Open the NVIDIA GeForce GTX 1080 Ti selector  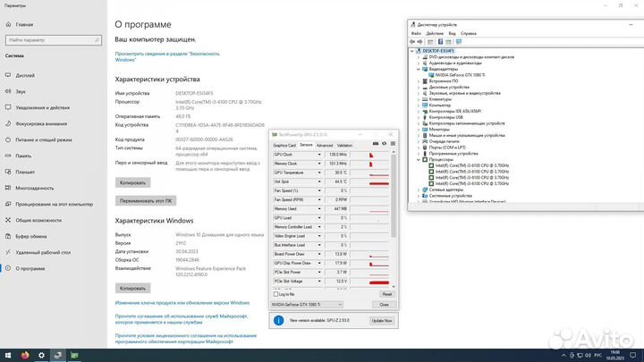tap(307, 305)
